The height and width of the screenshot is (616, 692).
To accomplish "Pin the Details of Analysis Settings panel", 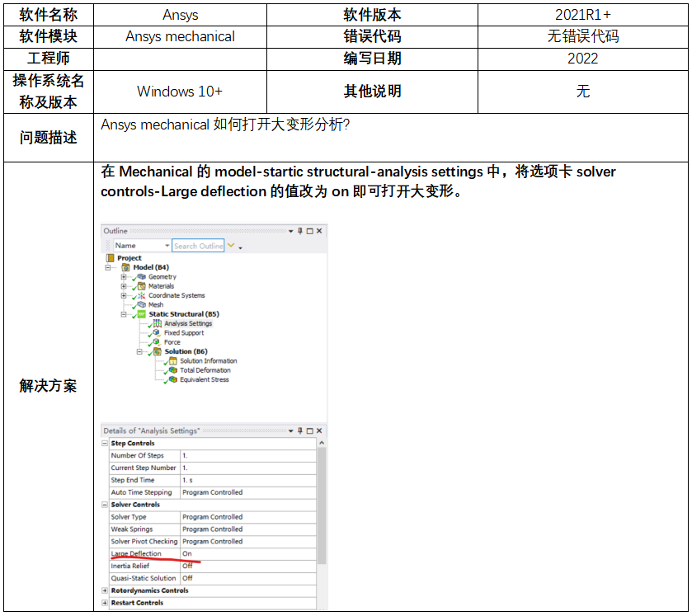I will tap(300, 431).
